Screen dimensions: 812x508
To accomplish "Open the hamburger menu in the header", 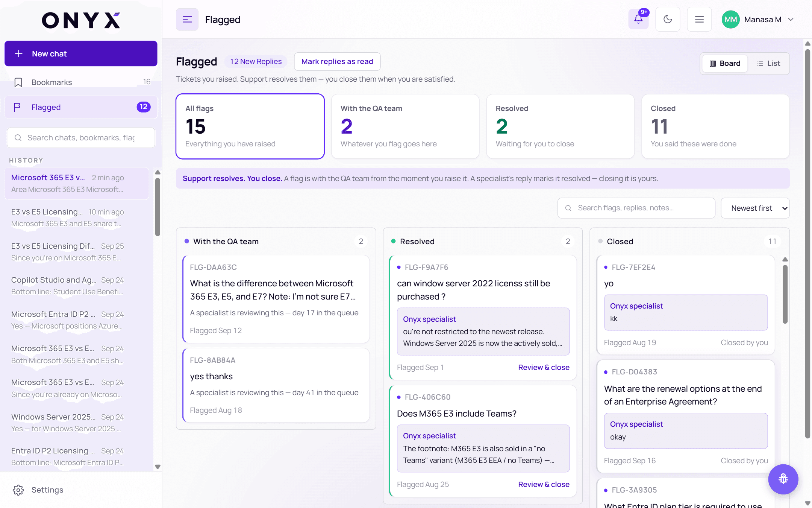I will (x=699, y=19).
